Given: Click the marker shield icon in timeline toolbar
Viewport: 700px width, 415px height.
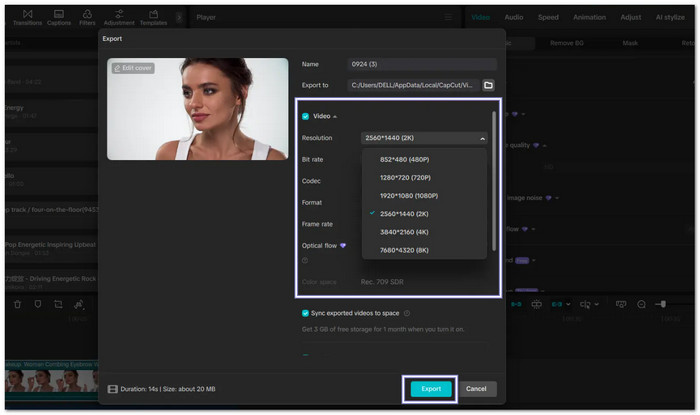Looking at the screenshot, I should 38,304.
